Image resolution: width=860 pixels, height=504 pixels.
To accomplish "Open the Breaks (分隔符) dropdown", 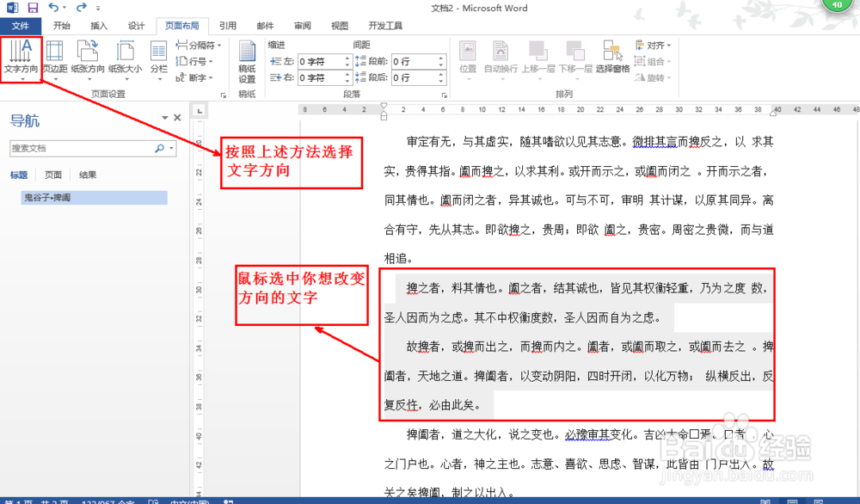I will tap(199, 45).
